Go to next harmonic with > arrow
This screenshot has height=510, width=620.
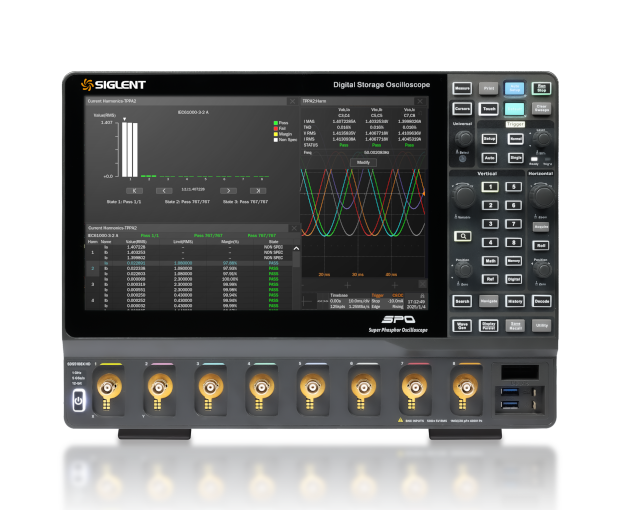228,189
